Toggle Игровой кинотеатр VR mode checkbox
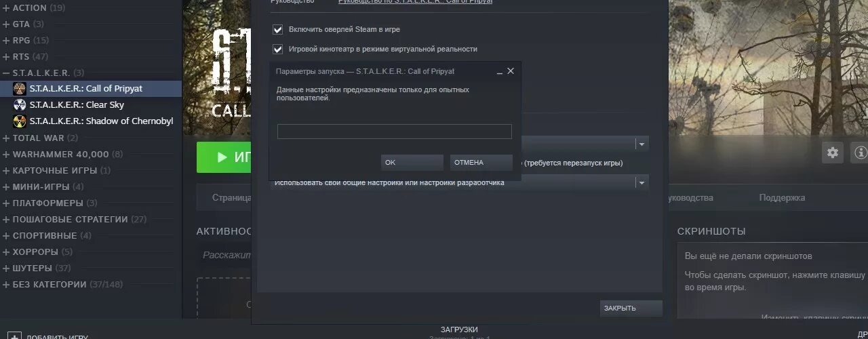 click(277, 49)
